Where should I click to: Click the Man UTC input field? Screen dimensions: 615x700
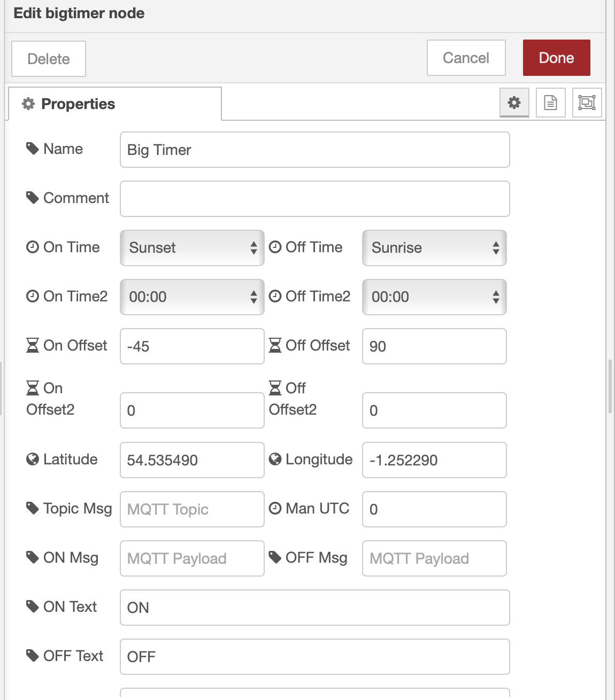click(434, 509)
